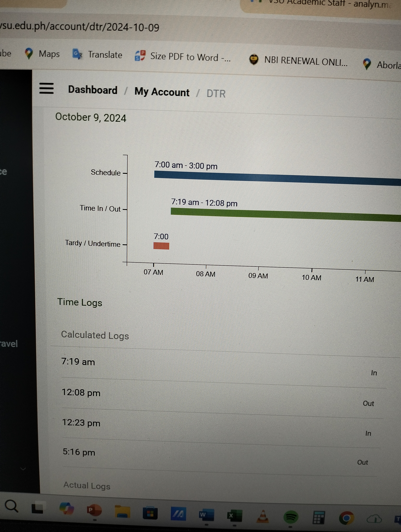
Task: Go to My Account breadcrumb
Action: click(162, 92)
